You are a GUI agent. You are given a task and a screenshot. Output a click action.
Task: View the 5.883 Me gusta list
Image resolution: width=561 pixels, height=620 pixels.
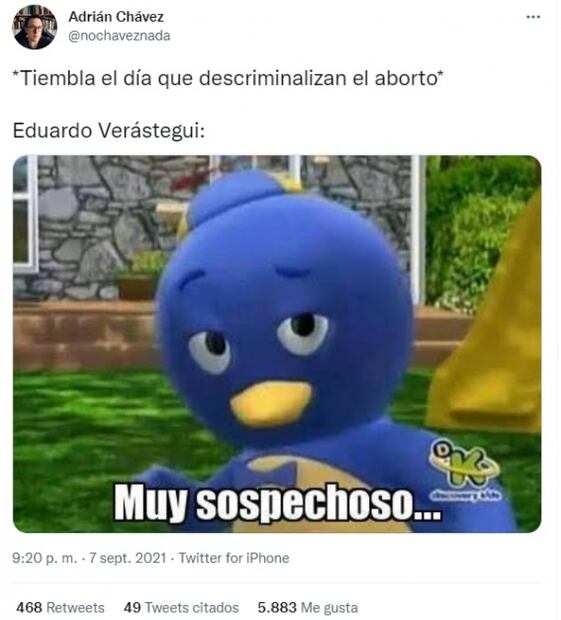tap(308, 607)
